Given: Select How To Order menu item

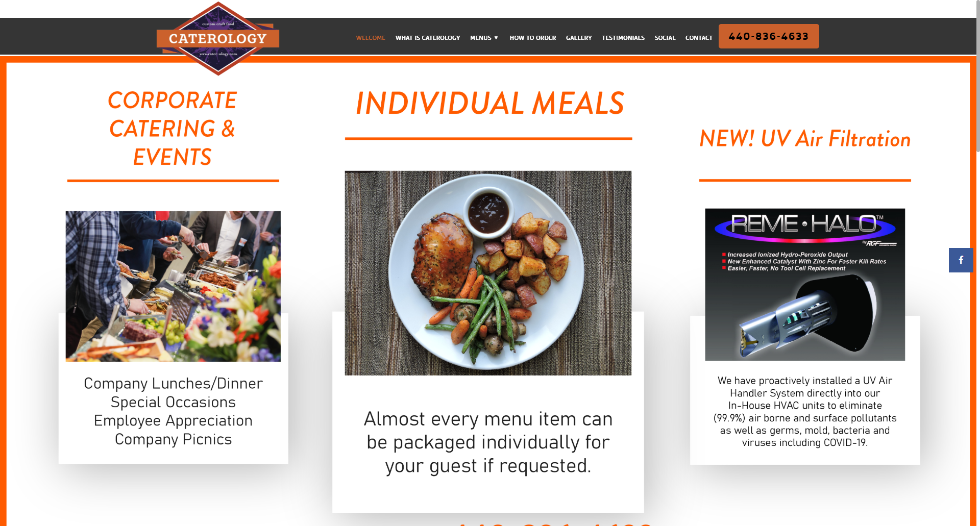Looking at the screenshot, I should click(532, 38).
